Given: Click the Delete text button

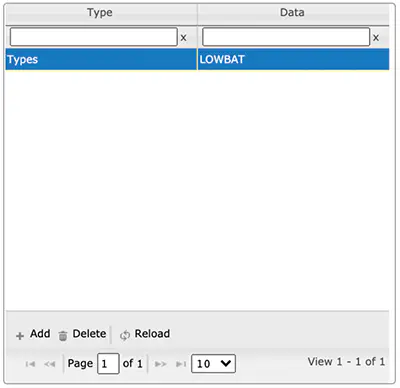Looking at the screenshot, I should [x=89, y=334].
